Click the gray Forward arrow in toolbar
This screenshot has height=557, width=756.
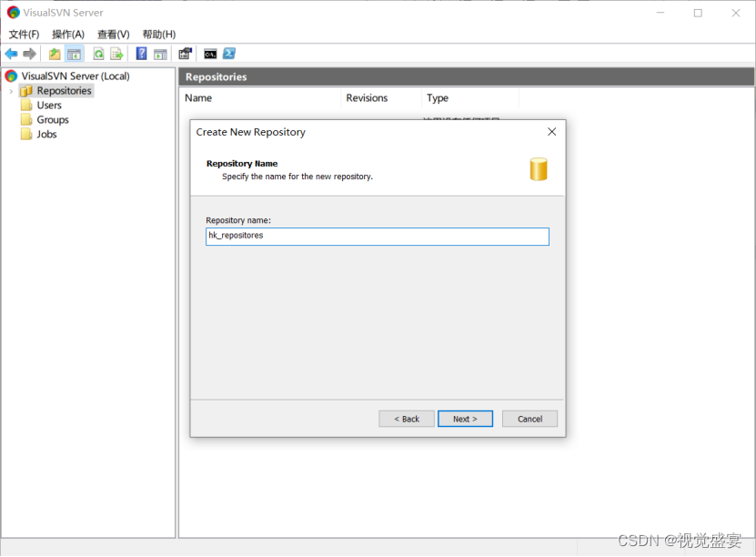coord(29,54)
